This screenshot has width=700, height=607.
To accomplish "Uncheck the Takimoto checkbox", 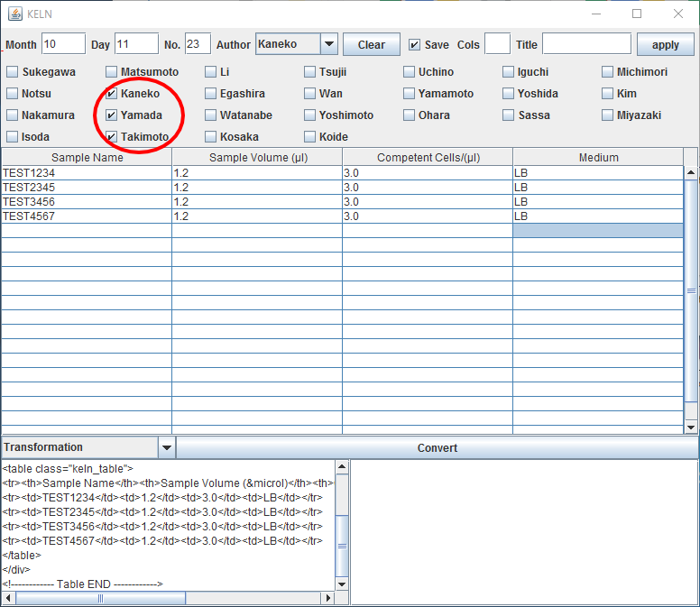I will 111,136.
